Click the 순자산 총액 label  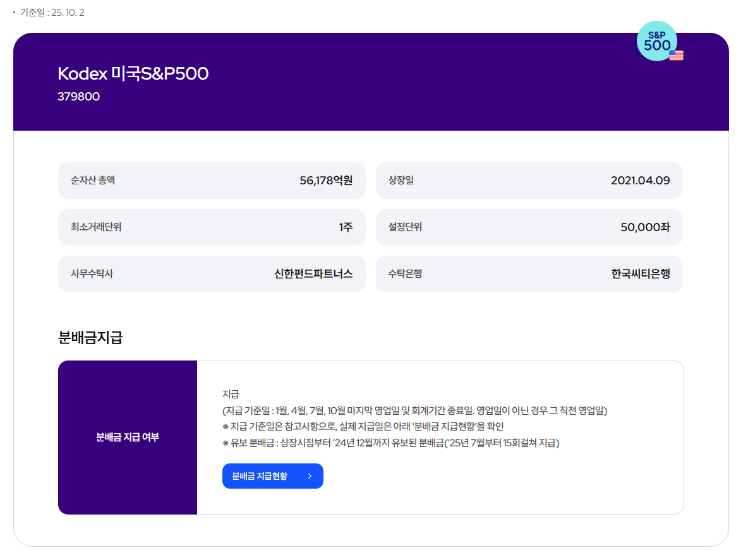(93, 180)
